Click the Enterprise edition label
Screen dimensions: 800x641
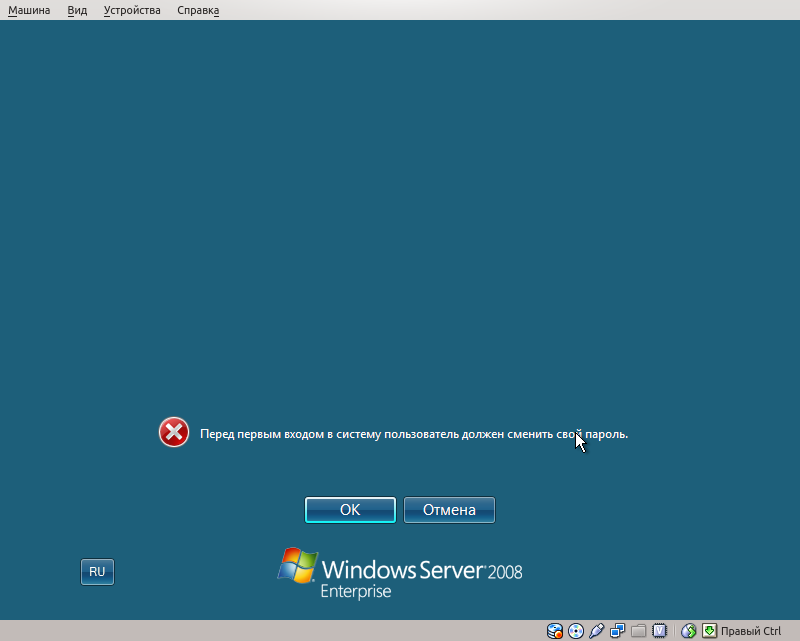357,590
